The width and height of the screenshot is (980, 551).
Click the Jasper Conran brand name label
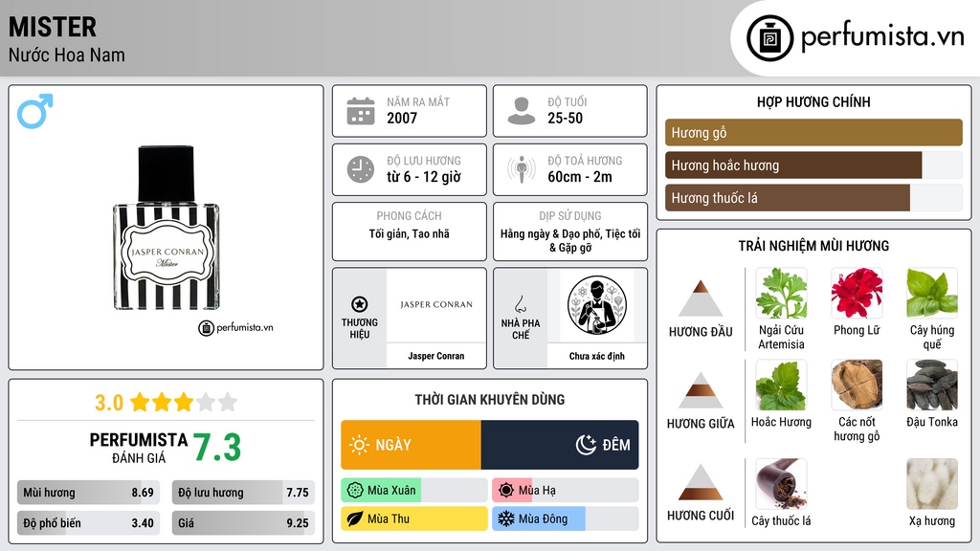pyautogui.click(x=436, y=356)
